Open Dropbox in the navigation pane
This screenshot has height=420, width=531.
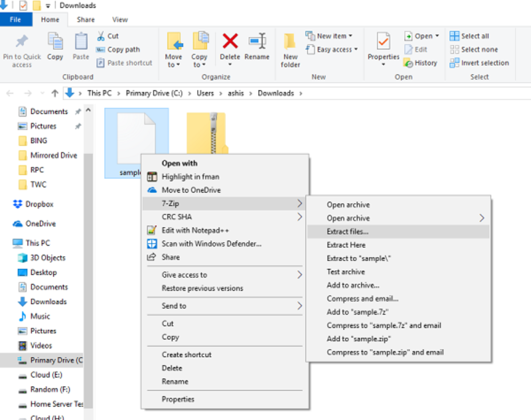pyautogui.click(x=39, y=204)
